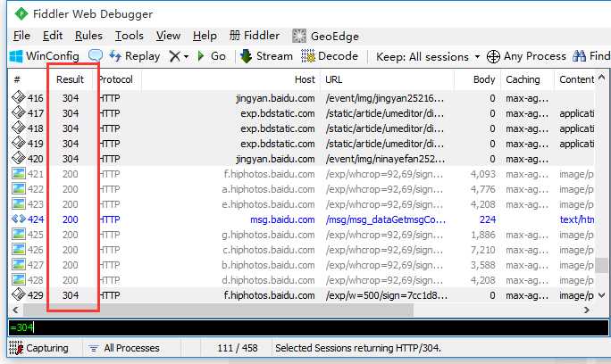Click the horizontal scrollbar right arrow
Image resolution: width=611 pixels, height=364 pixels.
pos(587,310)
